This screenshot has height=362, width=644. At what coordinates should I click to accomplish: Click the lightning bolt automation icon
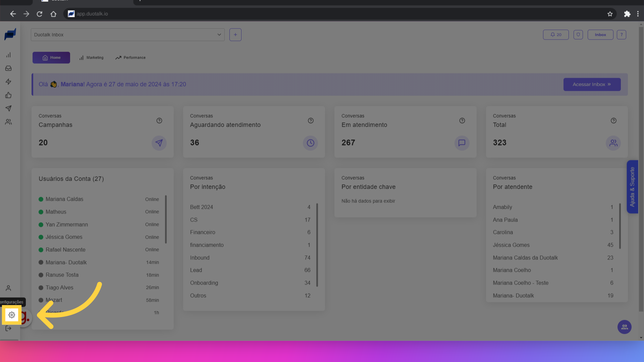8,82
